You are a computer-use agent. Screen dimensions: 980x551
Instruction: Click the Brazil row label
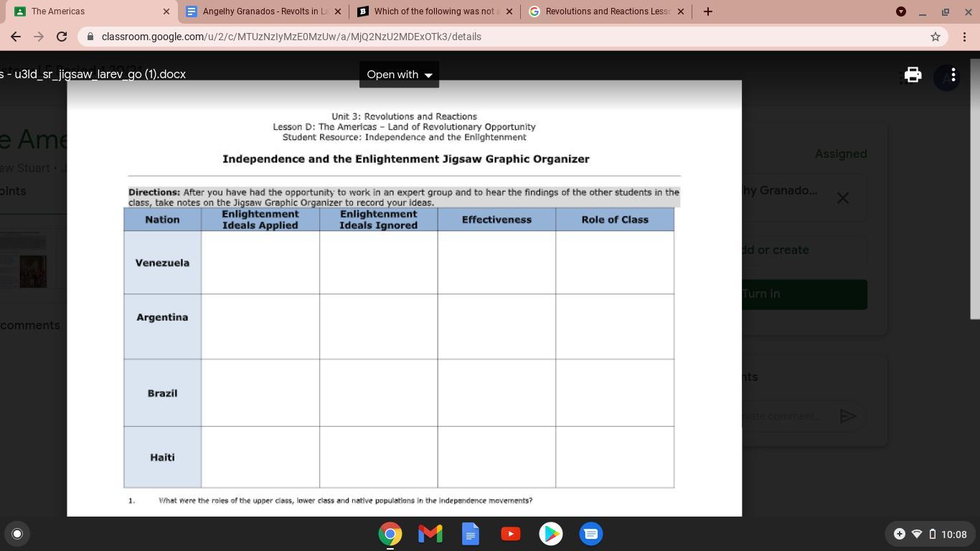point(162,393)
